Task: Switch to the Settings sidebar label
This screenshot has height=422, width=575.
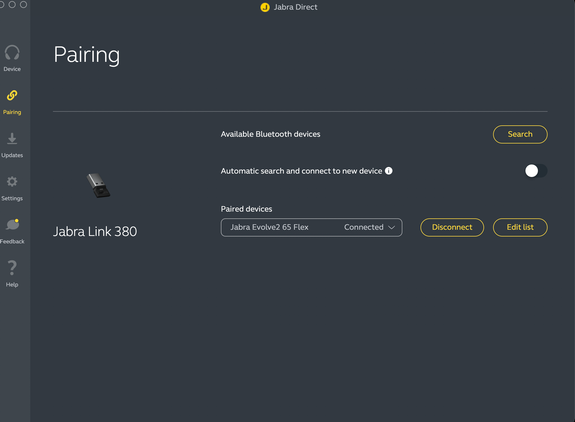Action: [12, 198]
